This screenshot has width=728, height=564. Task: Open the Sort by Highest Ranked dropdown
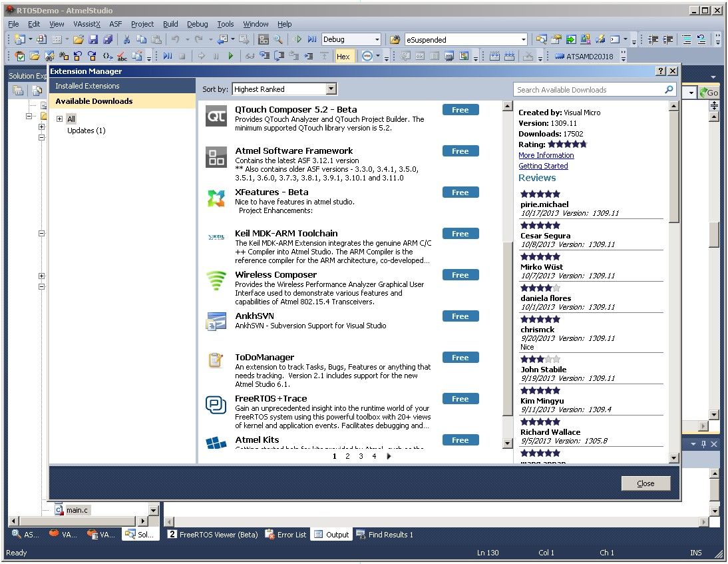click(x=331, y=89)
